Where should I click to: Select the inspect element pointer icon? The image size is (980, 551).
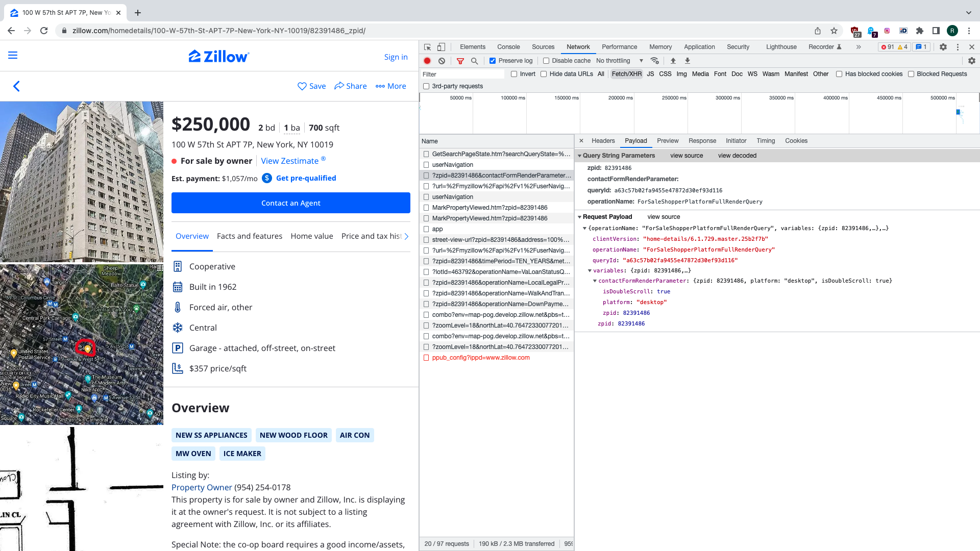[x=428, y=47]
